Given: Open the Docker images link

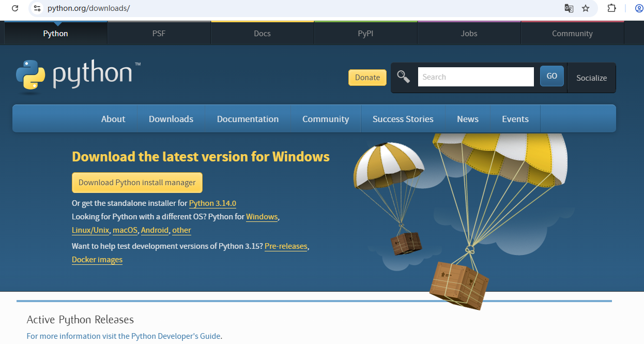Looking at the screenshot, I should [97, 260].
